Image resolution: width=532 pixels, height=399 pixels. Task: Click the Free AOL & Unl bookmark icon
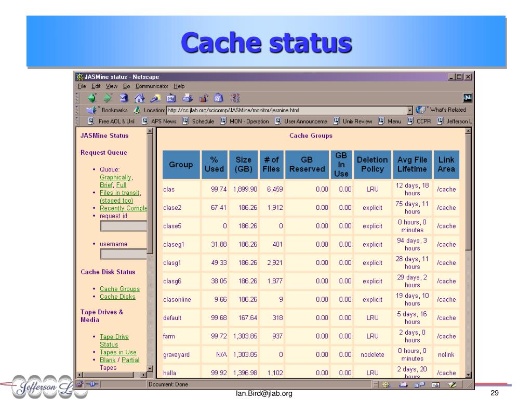(x=90, y=121)
